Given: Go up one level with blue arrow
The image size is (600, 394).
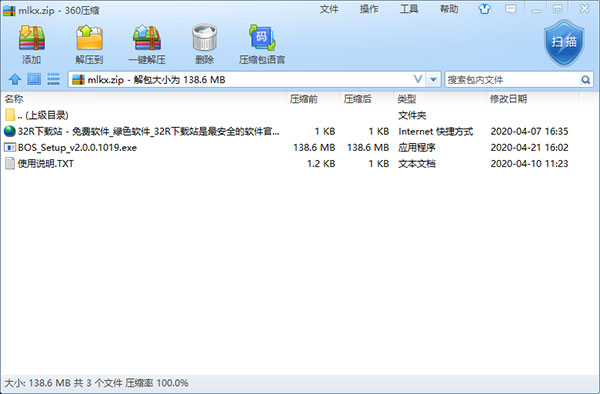Looking at the screenshot, I should [x=15, y=79].
